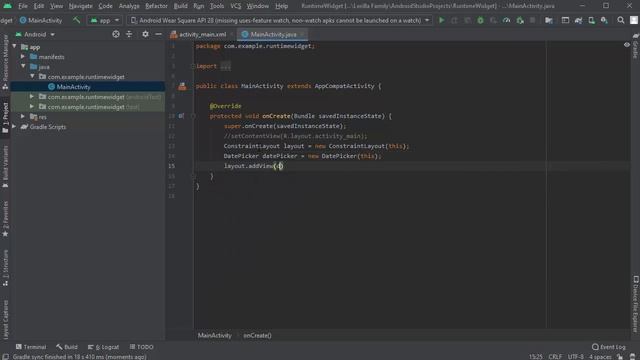The width and height of the screenshot is (640, 360).
Task: Open Build Variants side tool window
Action: pyautogui.click(x=5, y=167)
